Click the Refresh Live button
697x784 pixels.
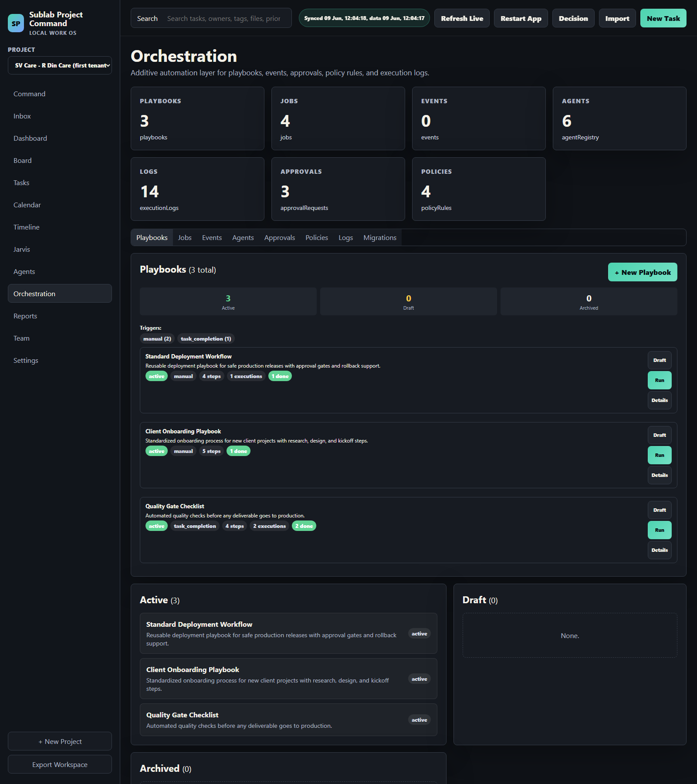click(x=462, y=18)
